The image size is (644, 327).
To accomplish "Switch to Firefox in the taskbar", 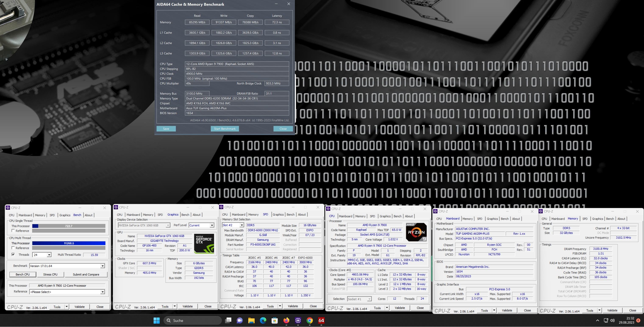I will coord(286,320).
